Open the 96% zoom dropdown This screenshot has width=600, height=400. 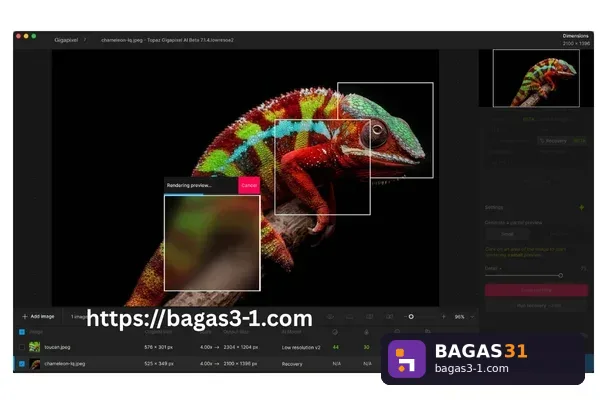tap(464, 317)
